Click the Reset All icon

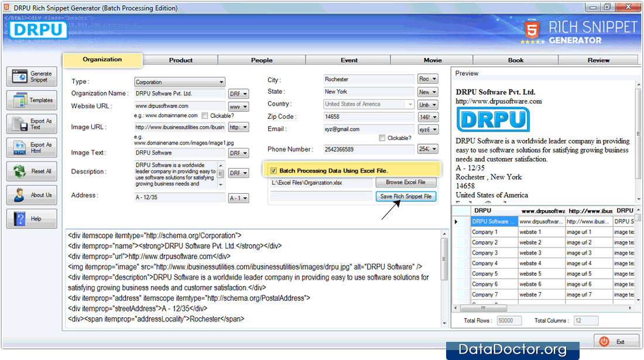point(20,171)
